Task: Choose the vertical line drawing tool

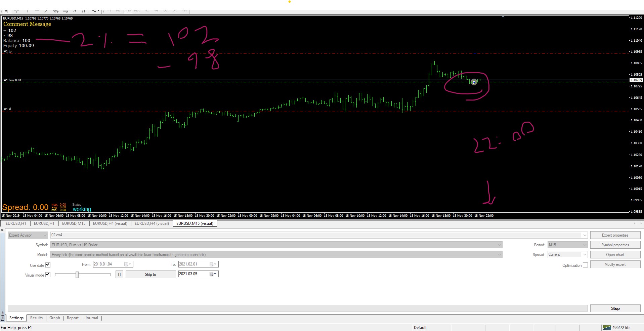Action: pyautogui.click(x=28, y=11)
